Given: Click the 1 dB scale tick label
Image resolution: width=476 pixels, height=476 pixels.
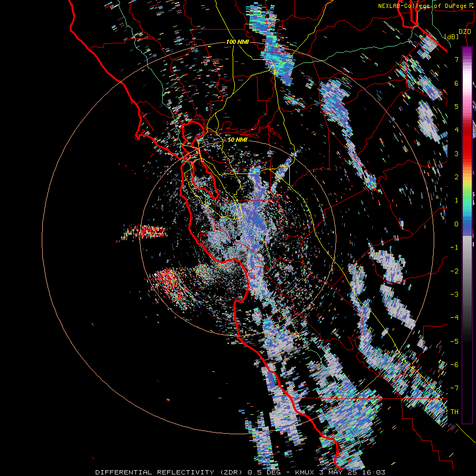Looking at the screenshot, I should [456, 200].
